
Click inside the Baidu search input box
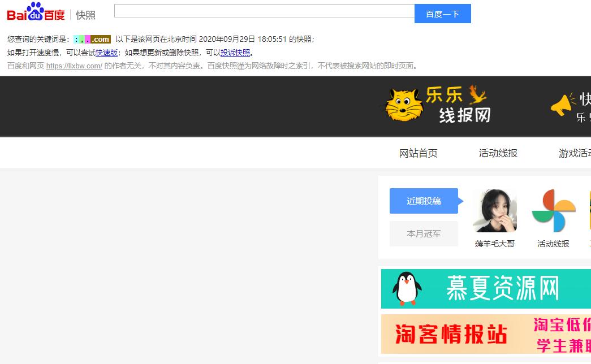click(x=265, y=11)
